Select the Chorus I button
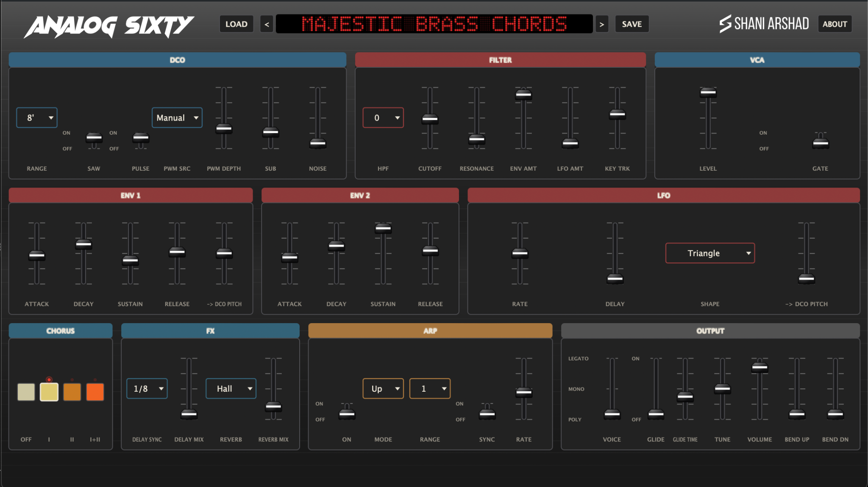Screen dimensions: 868x487 pyautogui.click(x=49, y=392)
